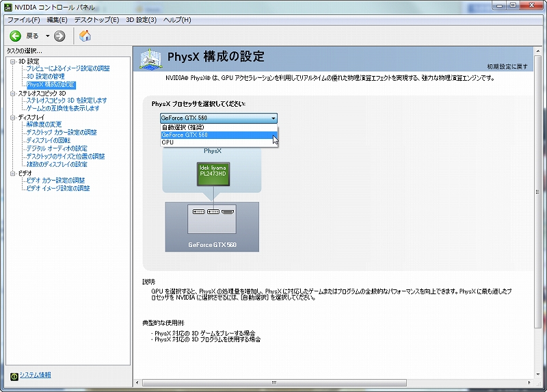Open ステレオスコピック 3D を設定します

66,101
